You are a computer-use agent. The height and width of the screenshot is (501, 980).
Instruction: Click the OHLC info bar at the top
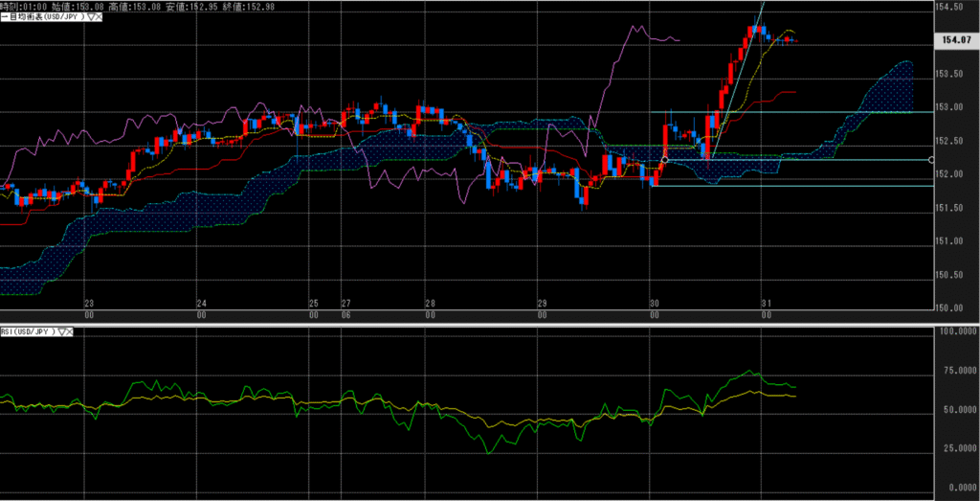[x=96, y=6]
